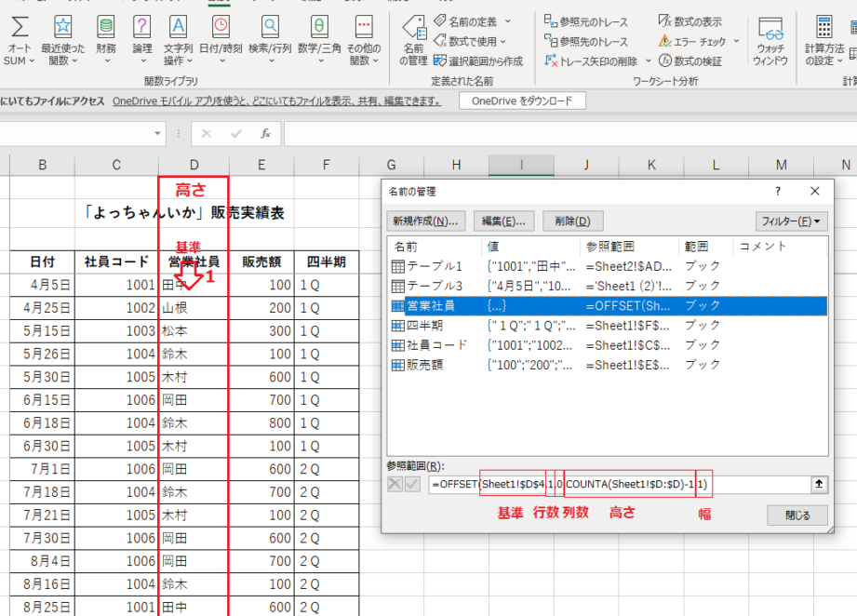Open the 文字列操作 text functions icon
The height and width of the screenshot is (616, 857).
click(178, 41)
